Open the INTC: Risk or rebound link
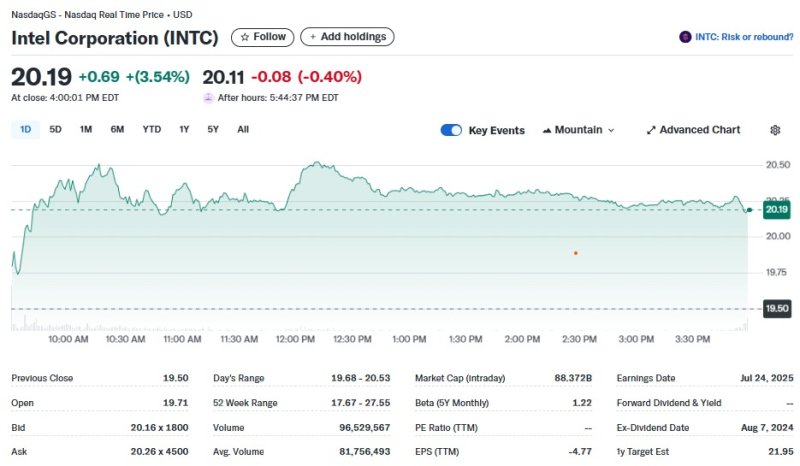800x466 pixels. (x=742, y=37)
